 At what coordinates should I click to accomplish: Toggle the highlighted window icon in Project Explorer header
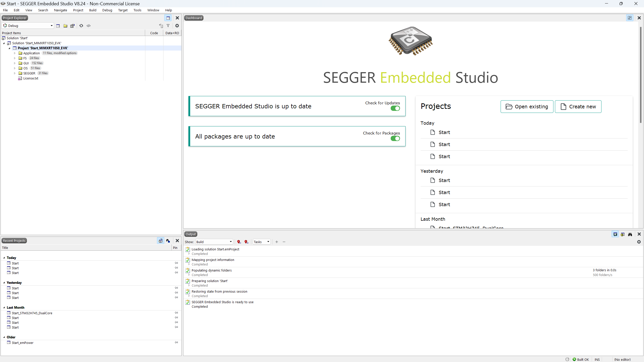pyautogui.click(x=168, y=18)
